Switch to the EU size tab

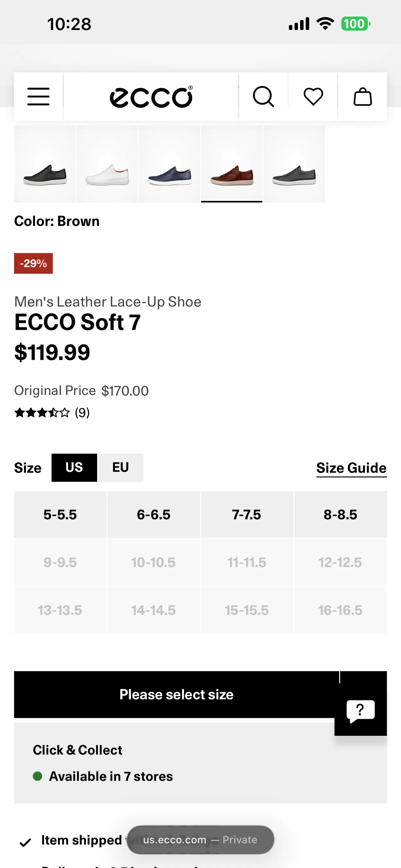121,467
